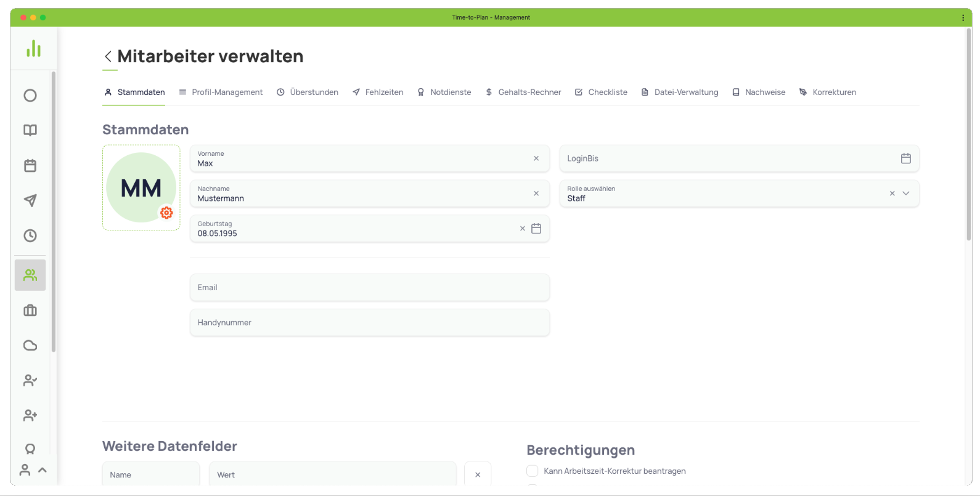Clear the Vorname field with the X
The height and width of the screenshot is (496, 980).
coord(536,158)
